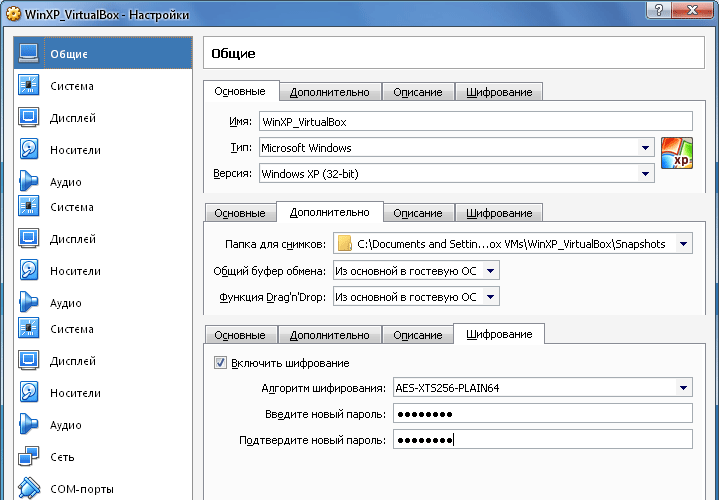The width and height of the screenshot is (719, 500).
Task: Click the VirtualBox gear icon in title bar
Action: click(13, 14)
